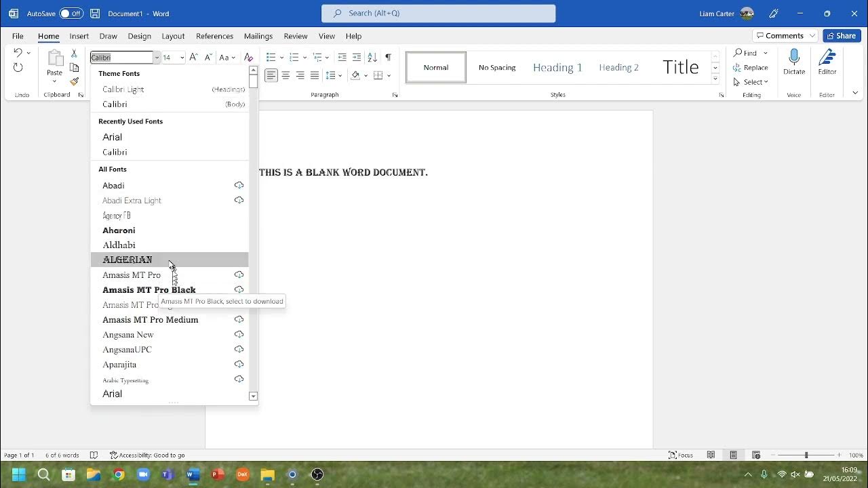Open the Review tab

(295, 36)
